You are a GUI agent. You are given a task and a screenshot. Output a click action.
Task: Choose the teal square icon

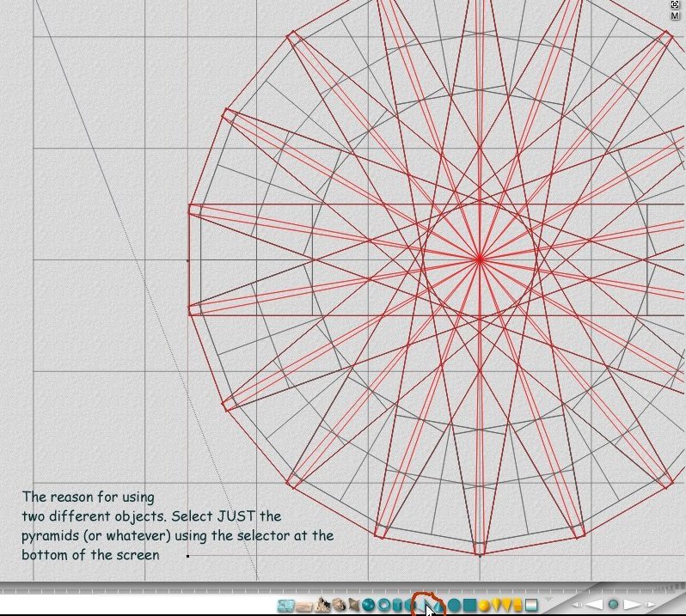pyautogui.click(x=470, y=605)
